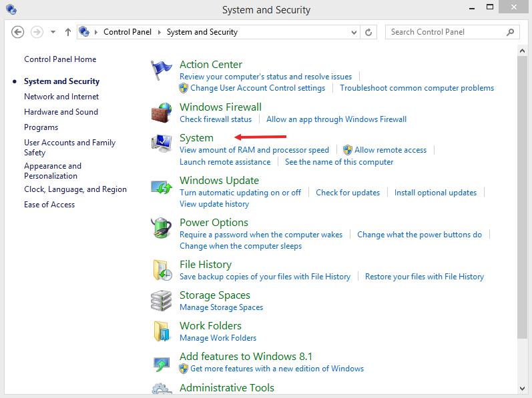The height and width of the screenshot is (398, 532).
Task: Click Install optional updates
Action: [x=435, y=193]
